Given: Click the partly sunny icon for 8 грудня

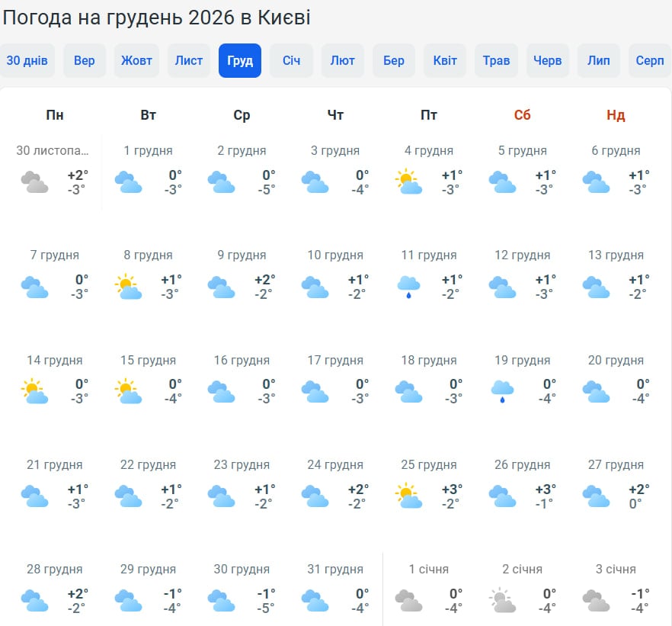Looking at the screenshot, I should point(128,287).
